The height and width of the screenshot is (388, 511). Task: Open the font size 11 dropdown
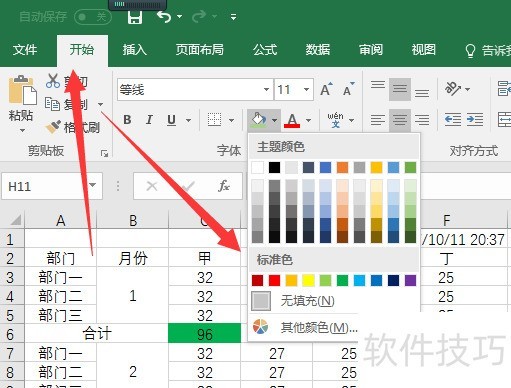[306, 90]
